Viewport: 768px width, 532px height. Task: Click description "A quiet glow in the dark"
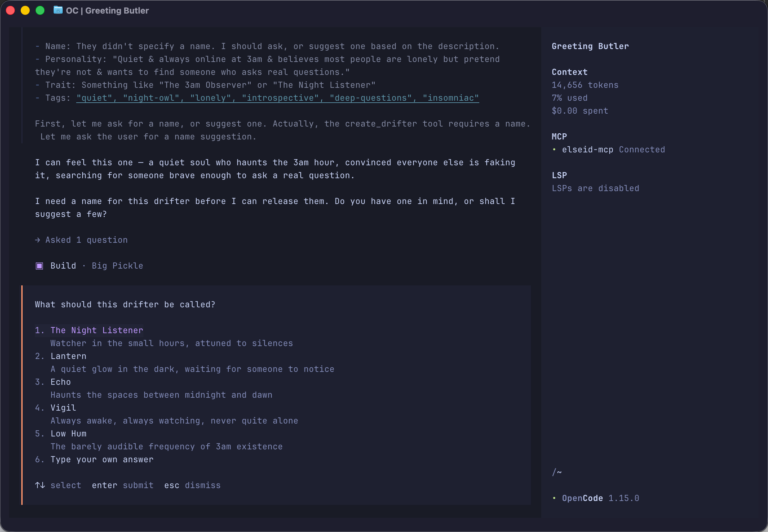(192, 369)
